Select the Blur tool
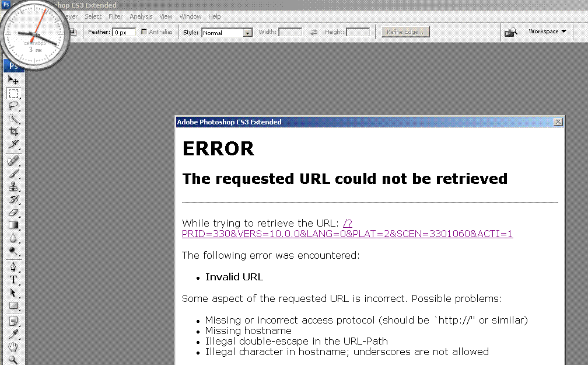 tap(13, 238)
